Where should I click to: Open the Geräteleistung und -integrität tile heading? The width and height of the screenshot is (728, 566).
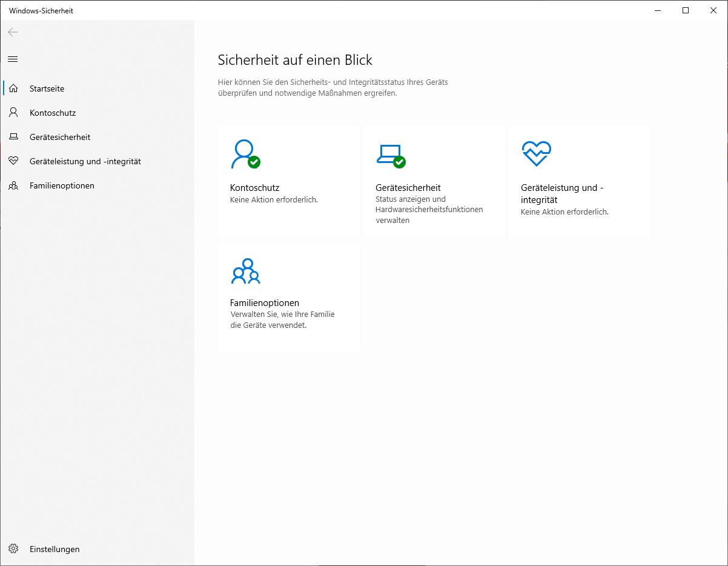(562, 194)
